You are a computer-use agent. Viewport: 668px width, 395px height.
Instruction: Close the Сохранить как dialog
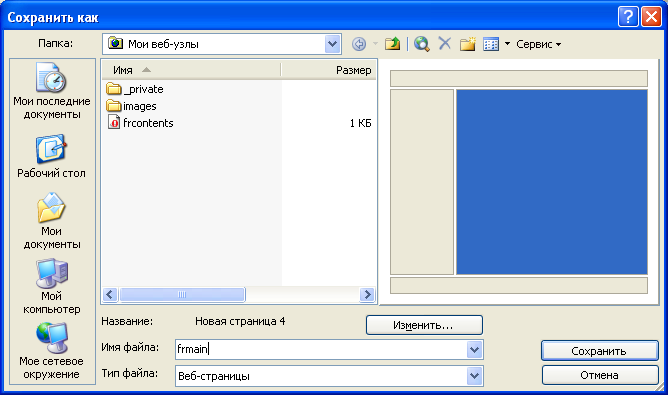click(651, 17)
